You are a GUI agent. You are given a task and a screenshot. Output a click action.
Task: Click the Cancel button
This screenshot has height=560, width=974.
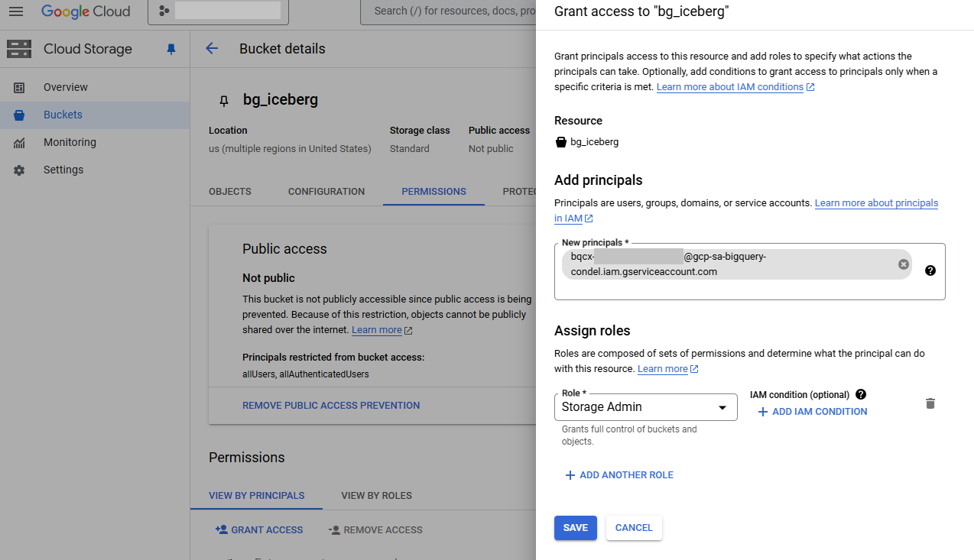click(634, 528)
